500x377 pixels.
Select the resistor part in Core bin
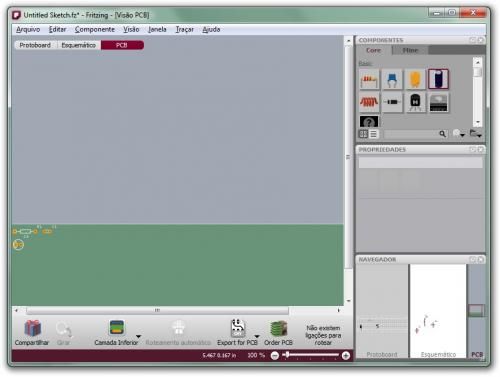[x=369, y=79]
